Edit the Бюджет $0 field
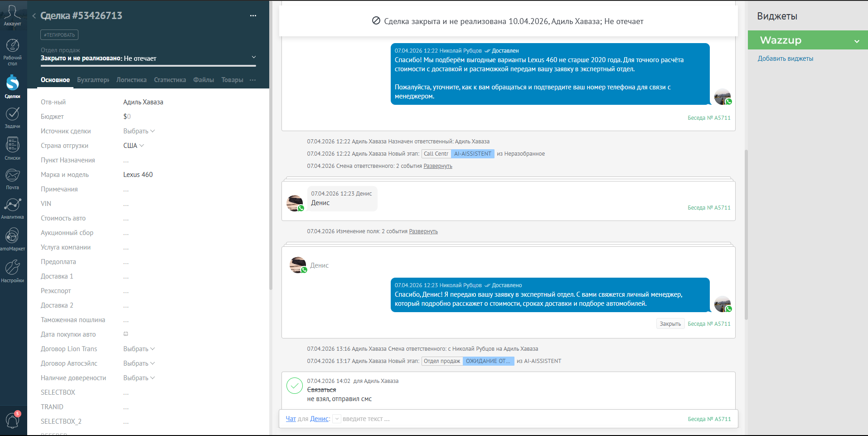This screenshot has width=868, height=436. pyautogui.click(x=127, y=117)
